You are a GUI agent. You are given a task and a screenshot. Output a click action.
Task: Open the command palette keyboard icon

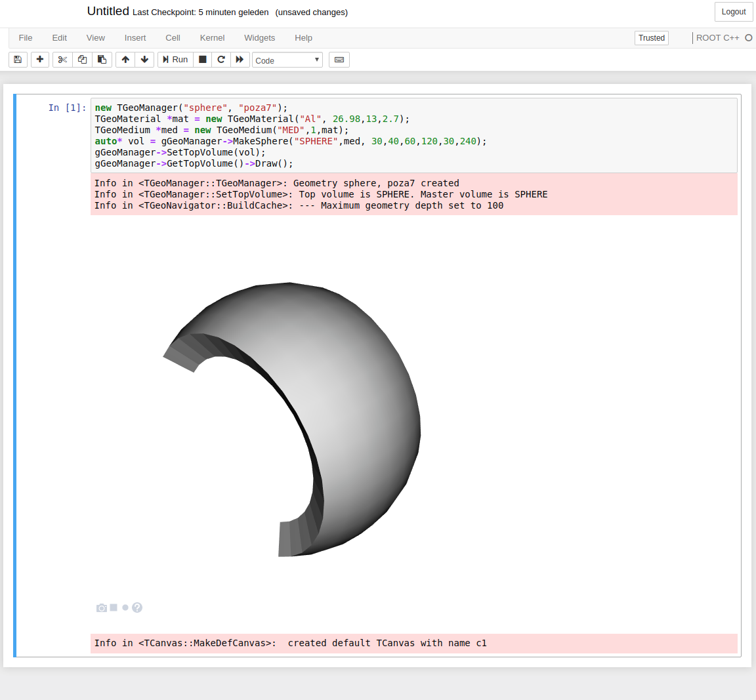(x=339, y=60)
